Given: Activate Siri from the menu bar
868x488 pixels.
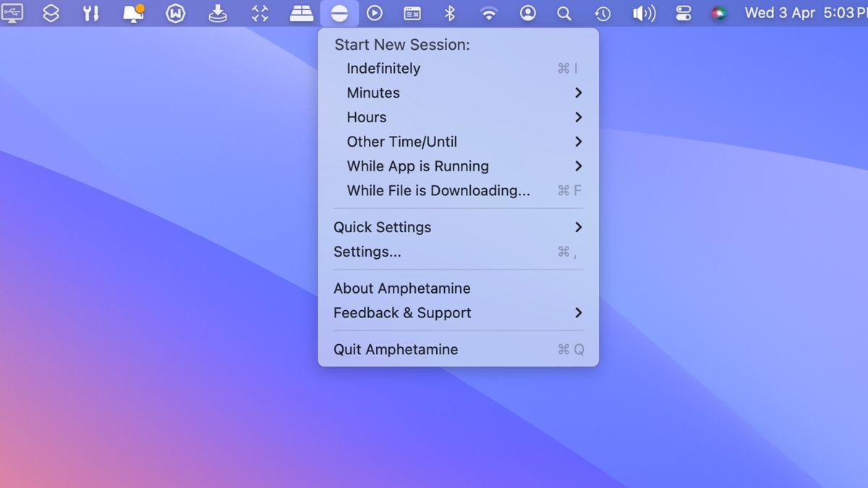Looking at the screenshot, I should (719, 13).
